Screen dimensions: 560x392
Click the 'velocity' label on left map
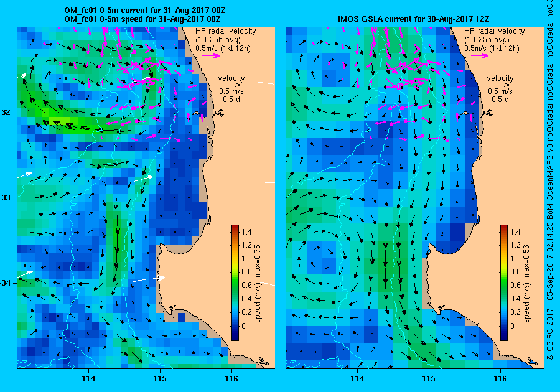pyautogui.click(x=231, y=78)
